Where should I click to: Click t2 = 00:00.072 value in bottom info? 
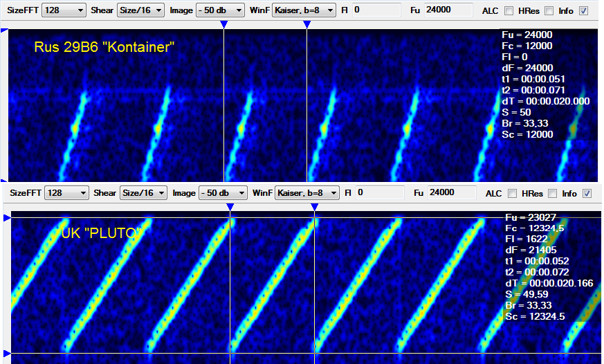[x=537, y=272]
